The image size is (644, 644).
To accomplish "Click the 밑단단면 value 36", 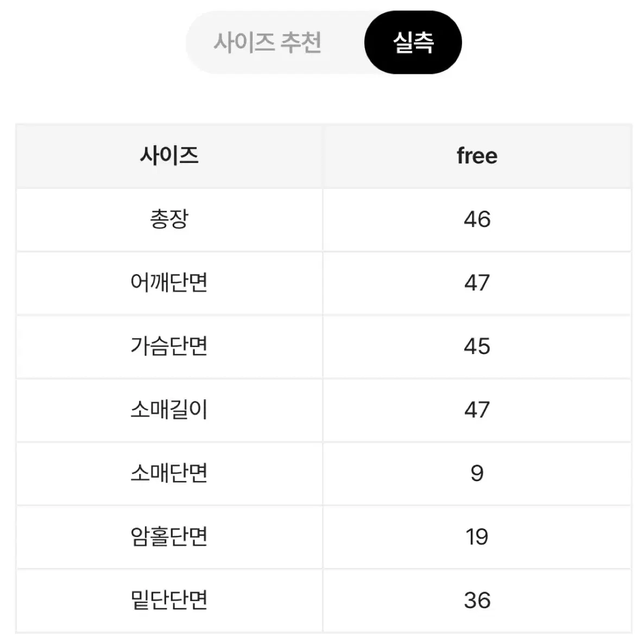I will [477, 600].
